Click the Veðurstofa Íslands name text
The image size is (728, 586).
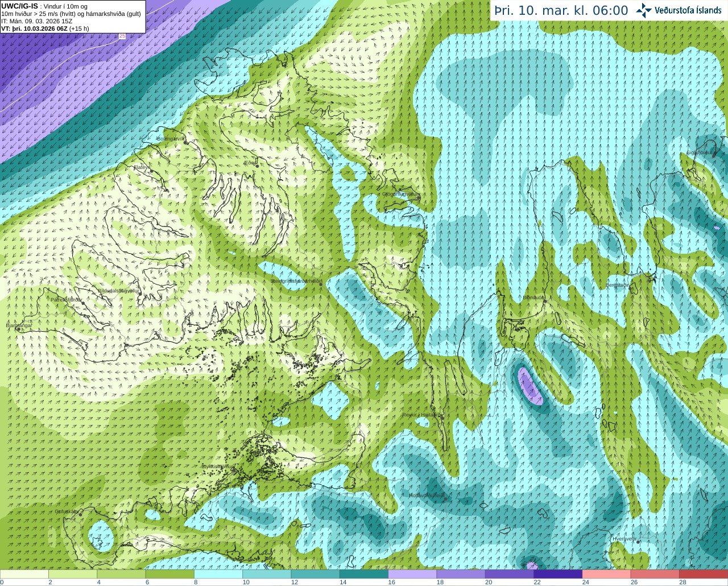(x=688, y=10)
